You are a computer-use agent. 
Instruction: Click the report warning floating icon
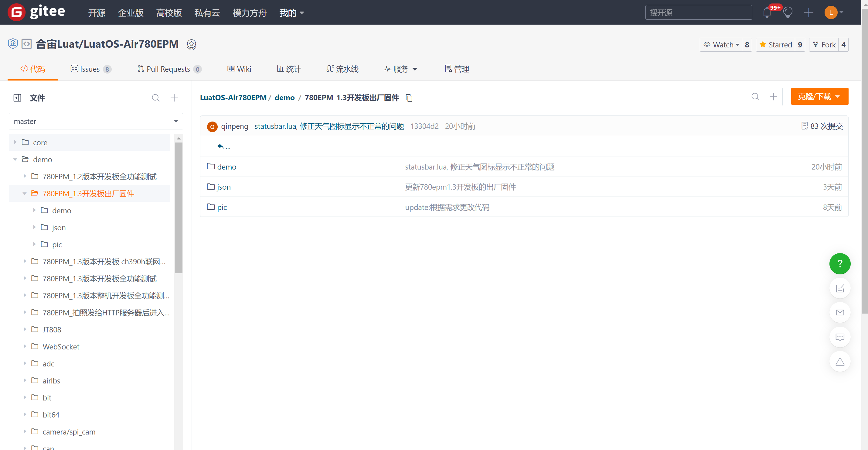[x=840, y=362]
